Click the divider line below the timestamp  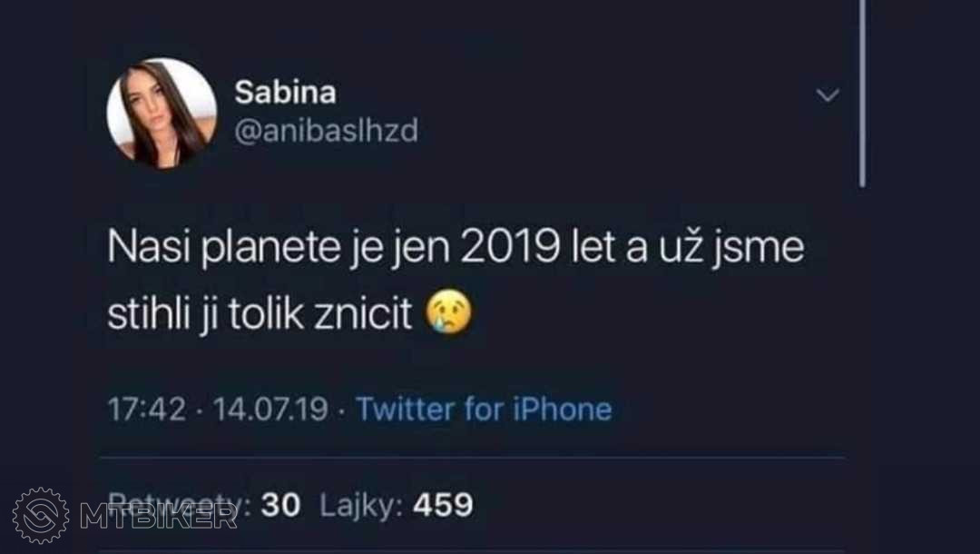click(x=473, y=458)
